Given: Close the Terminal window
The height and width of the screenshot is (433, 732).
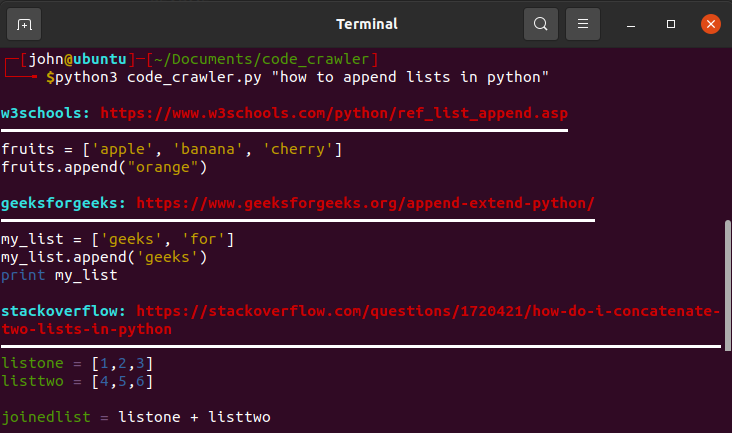Looking at the screenshot, I should pyautogui.click(x=711, y=24).
